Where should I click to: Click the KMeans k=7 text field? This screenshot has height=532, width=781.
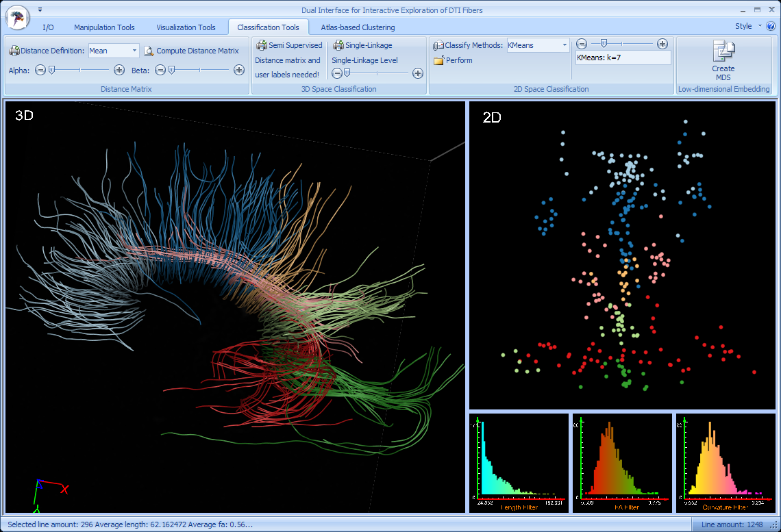tap(623, 58)
